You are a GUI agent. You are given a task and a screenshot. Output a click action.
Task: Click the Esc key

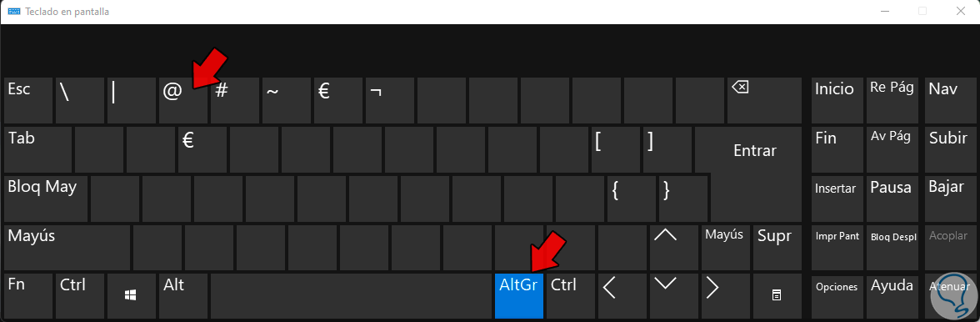pos(28,100)
